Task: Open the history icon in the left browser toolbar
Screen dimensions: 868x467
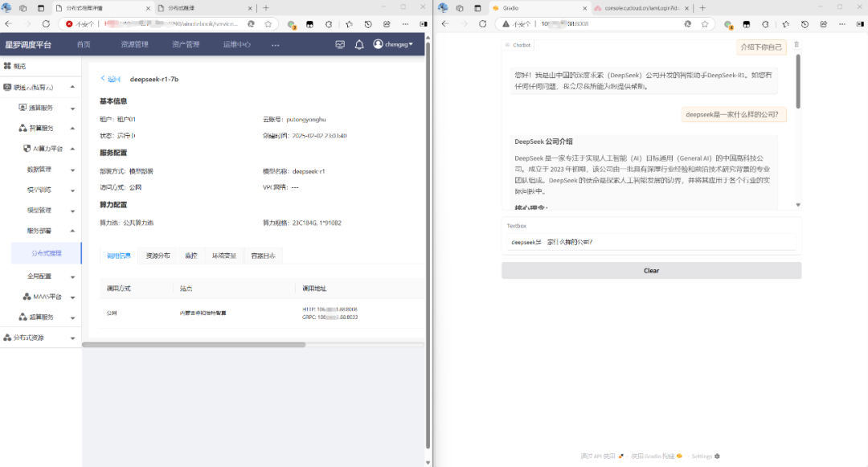Action: point(368,24)
